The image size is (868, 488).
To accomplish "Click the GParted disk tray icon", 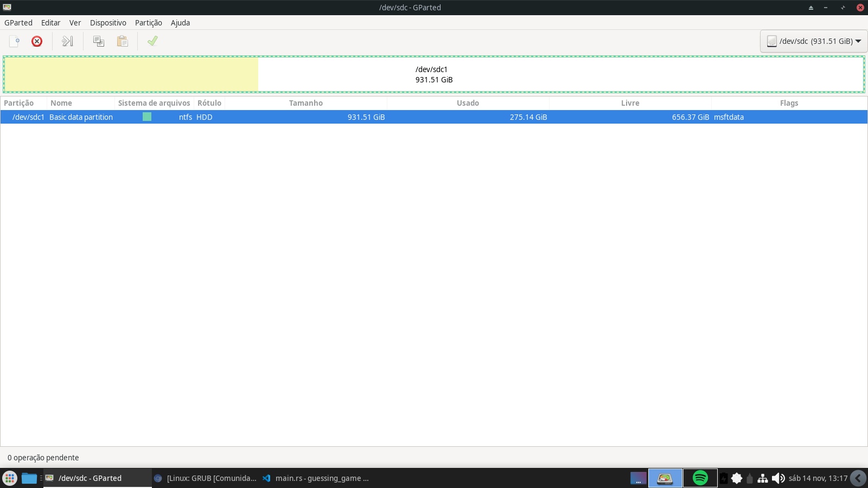I will (x=665, y=478).
